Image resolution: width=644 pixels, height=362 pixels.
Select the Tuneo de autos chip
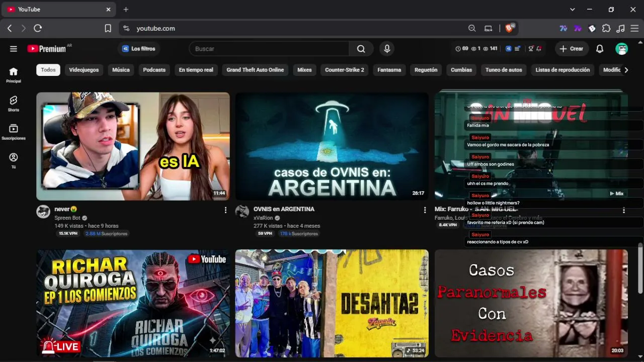(x=504, y=70)
